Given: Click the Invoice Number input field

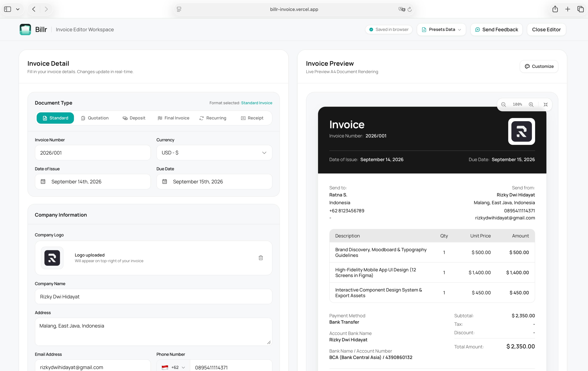Looking at the screenshot, I should click(x=92, y=153).
